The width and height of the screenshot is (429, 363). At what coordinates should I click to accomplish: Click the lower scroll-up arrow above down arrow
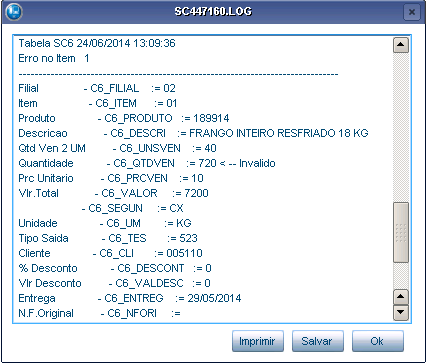[x=401, y=297]
